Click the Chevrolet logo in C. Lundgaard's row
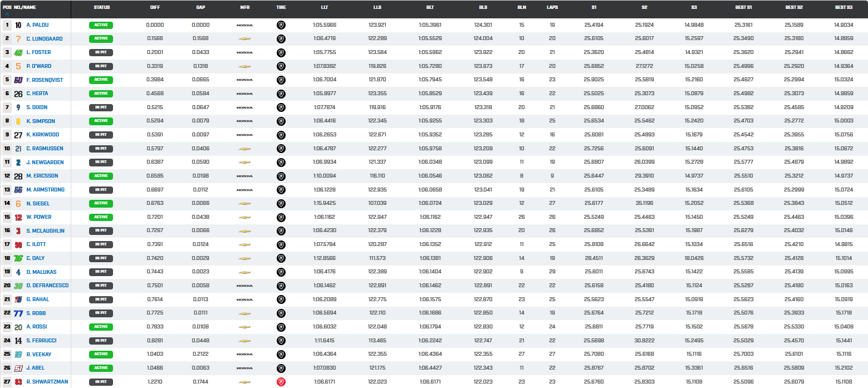This screenshot has width=868, height=388. (244, 39)
